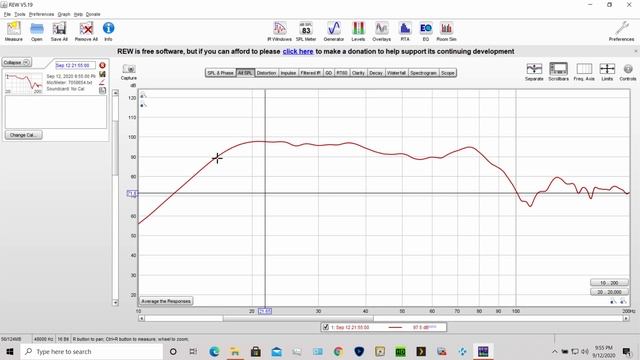640x360 pixels.
Task: Open the EQ window
Action: point(426,31)
